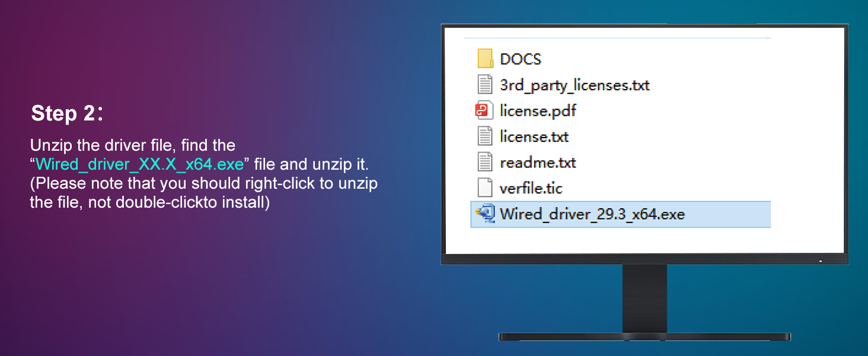Select the verfile.tic file name
This screenshot has width=868, height=356.
click(x=531, y=188)
